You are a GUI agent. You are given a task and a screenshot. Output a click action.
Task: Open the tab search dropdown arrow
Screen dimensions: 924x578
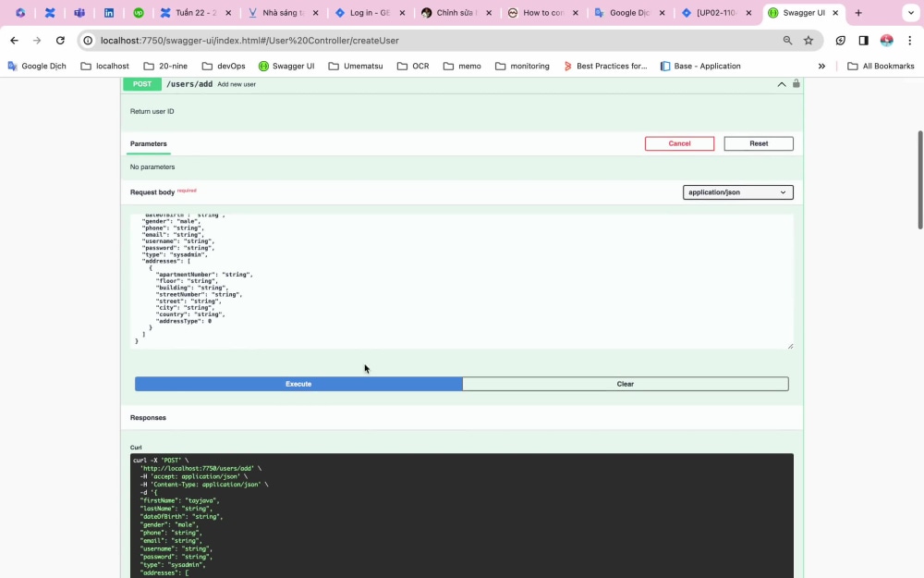[910, 12]
